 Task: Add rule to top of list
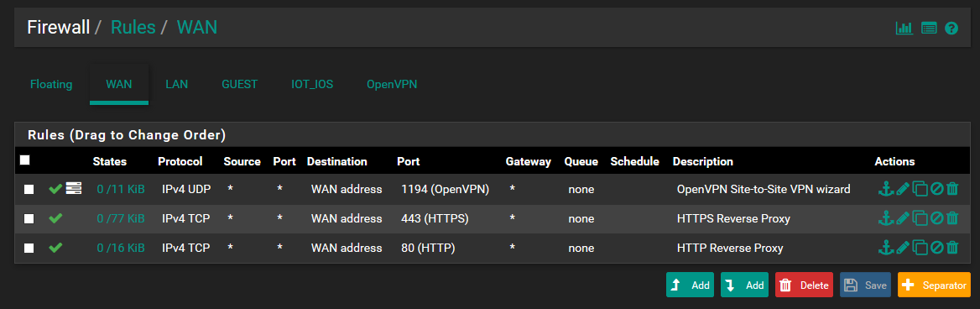(690, 285)
